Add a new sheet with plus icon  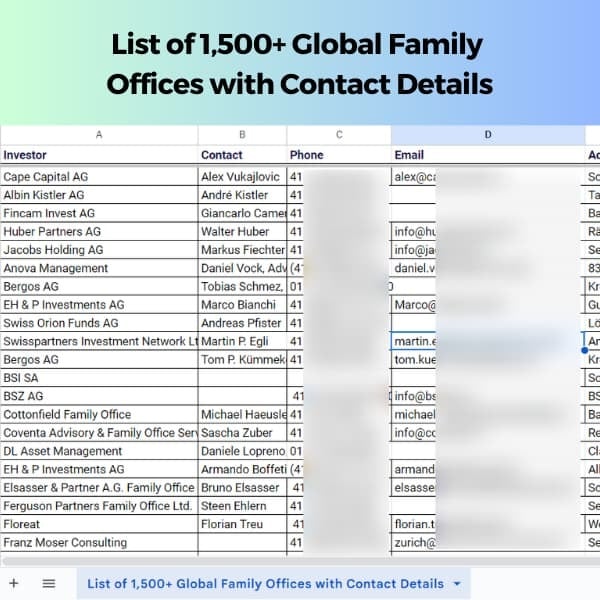point(14,584)
